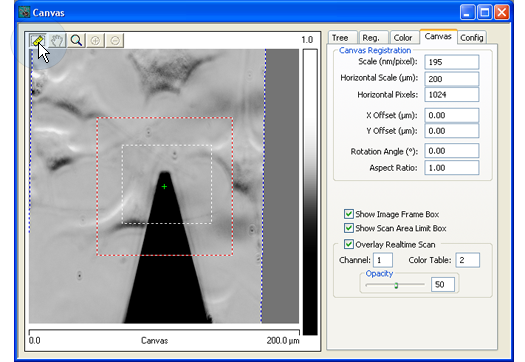Click the Channel number field

383,260
